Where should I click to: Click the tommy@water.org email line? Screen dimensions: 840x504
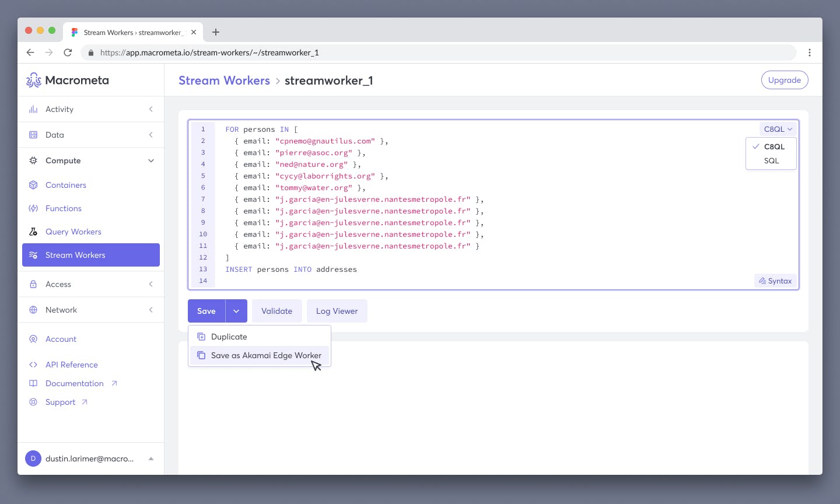pyautogui.click(x=300, y=188)
